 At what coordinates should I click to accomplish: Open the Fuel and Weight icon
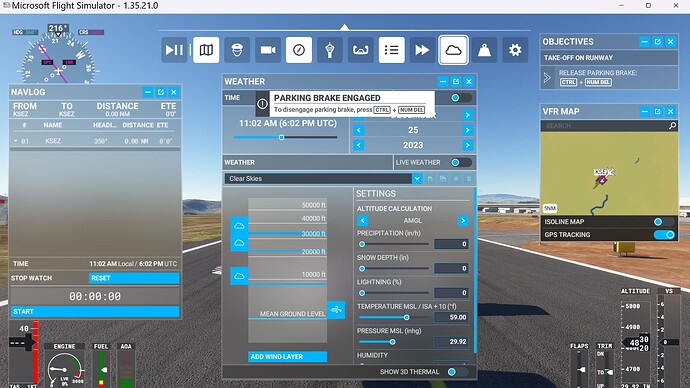[x=484, y=50]
